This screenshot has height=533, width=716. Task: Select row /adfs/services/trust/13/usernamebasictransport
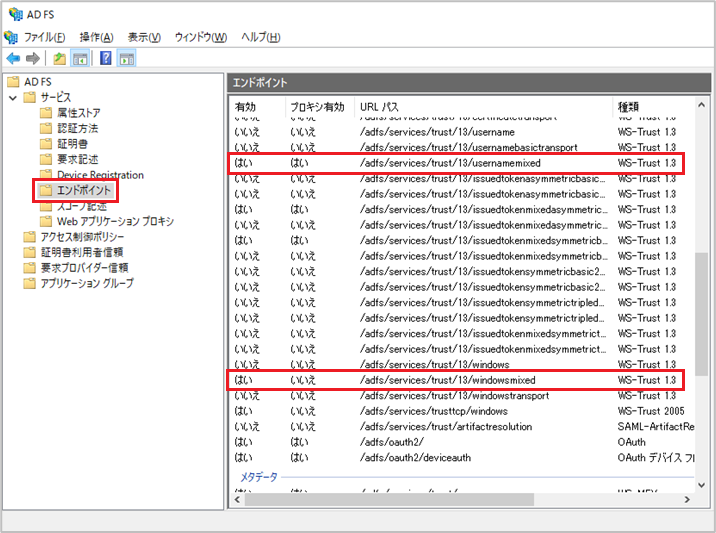click(x=462, y=148)
